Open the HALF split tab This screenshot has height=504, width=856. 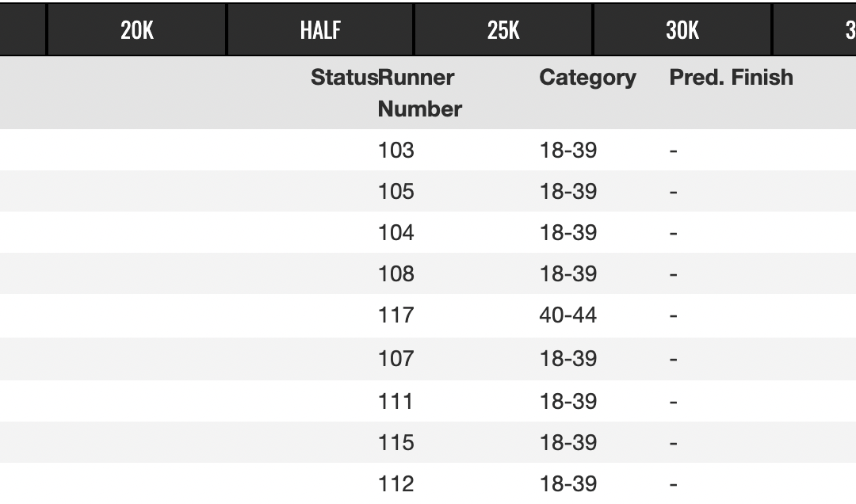click(320, 30)
